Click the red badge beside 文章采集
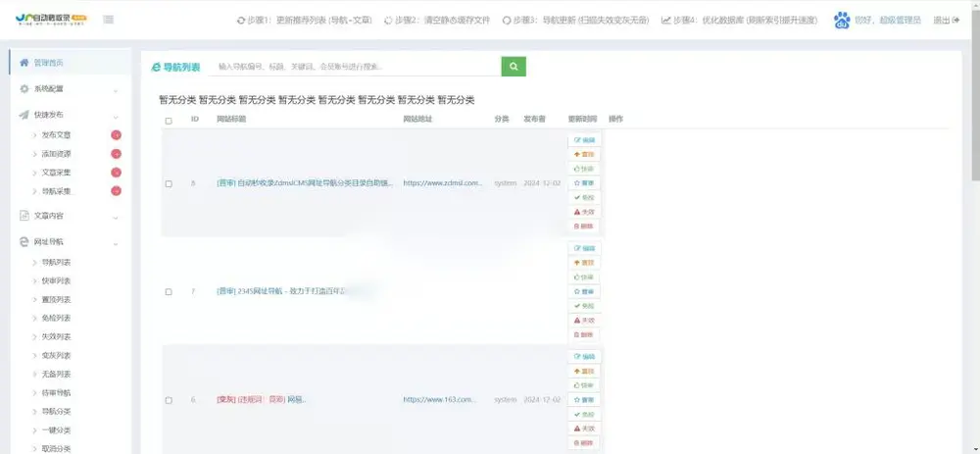 116,173
